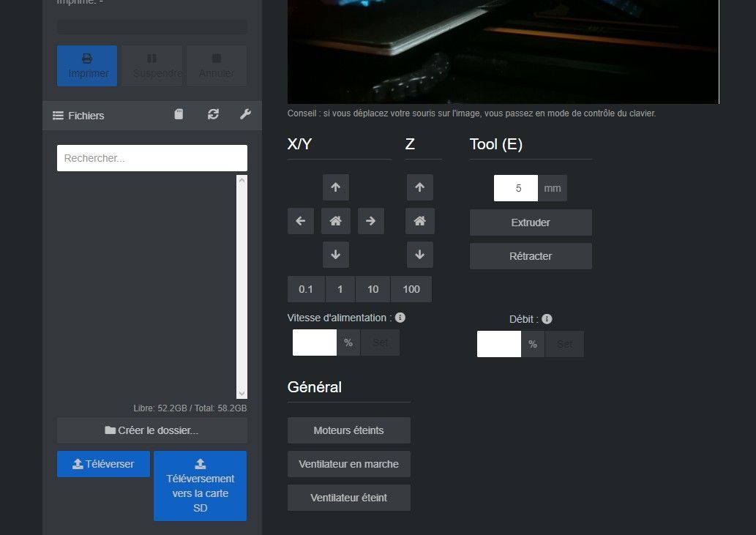The width and height of the screenshot is (756, 535).
Task: Move X axis right with right arrow
Action: [x=371, y=221]
